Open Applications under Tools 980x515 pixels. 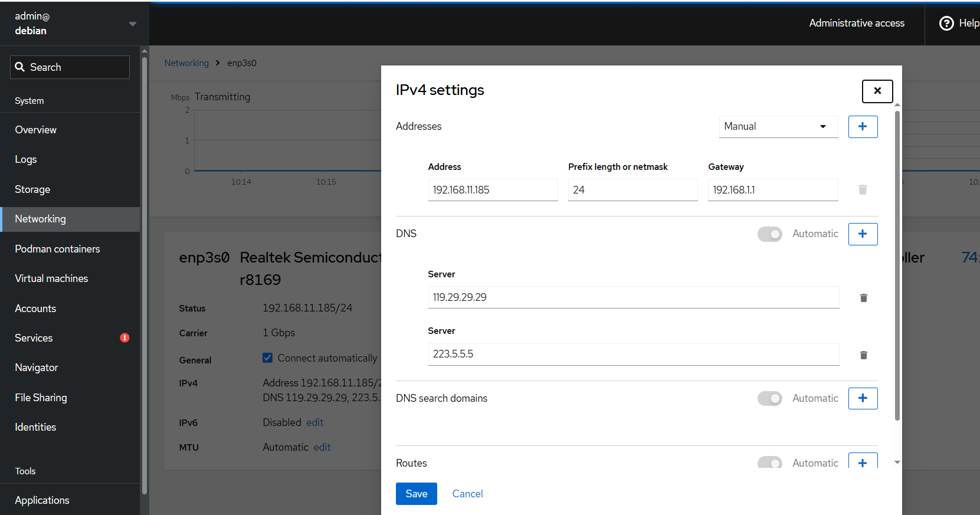70,500
